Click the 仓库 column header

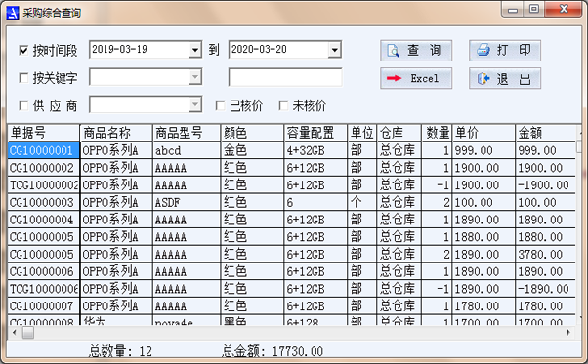pyautogui.click(x=399, y=133)
